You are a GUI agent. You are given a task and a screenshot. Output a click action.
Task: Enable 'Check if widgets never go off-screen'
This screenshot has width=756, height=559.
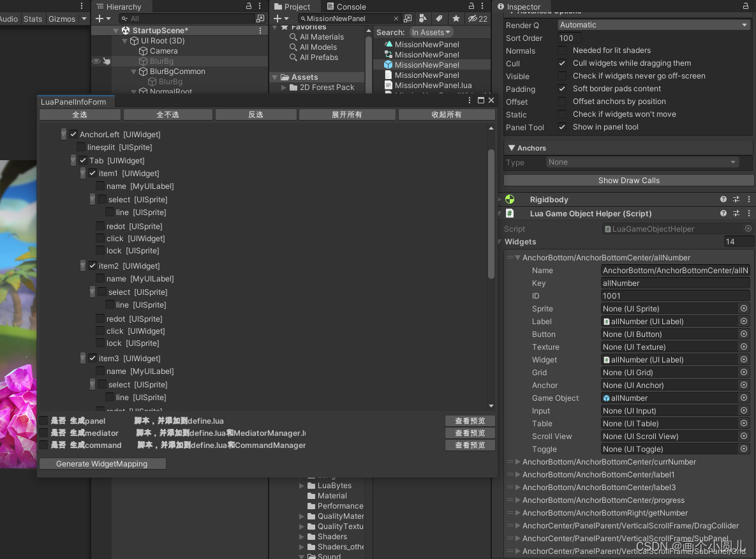pyautogui.click(x=562, y=76)
